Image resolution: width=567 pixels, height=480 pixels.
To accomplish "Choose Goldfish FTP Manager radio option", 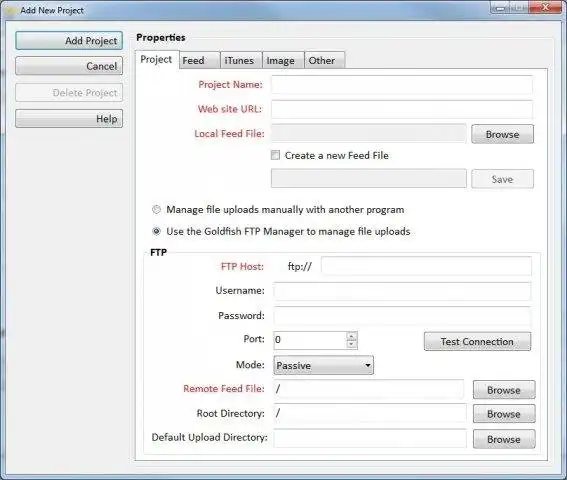I will (156, 231).
